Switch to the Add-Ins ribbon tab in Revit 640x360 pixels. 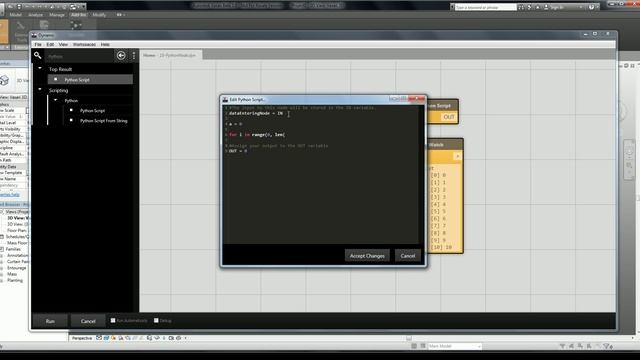tap(78, 15)
